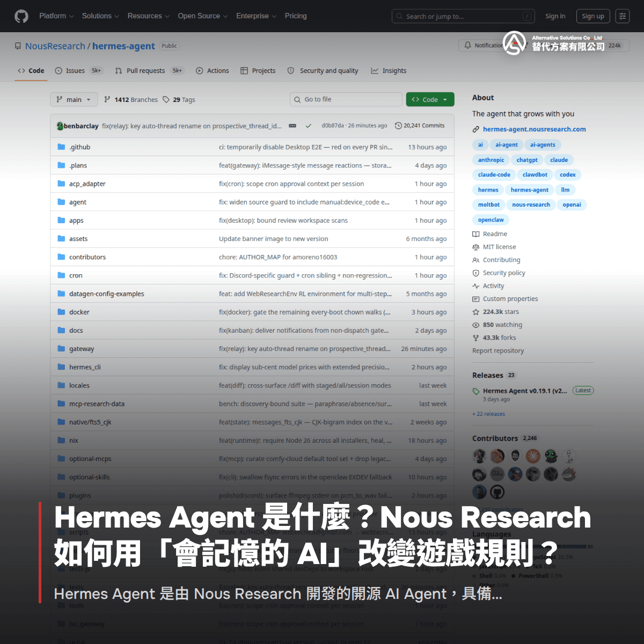Click the star icon beside 224.3k stars

click(476, 312)
